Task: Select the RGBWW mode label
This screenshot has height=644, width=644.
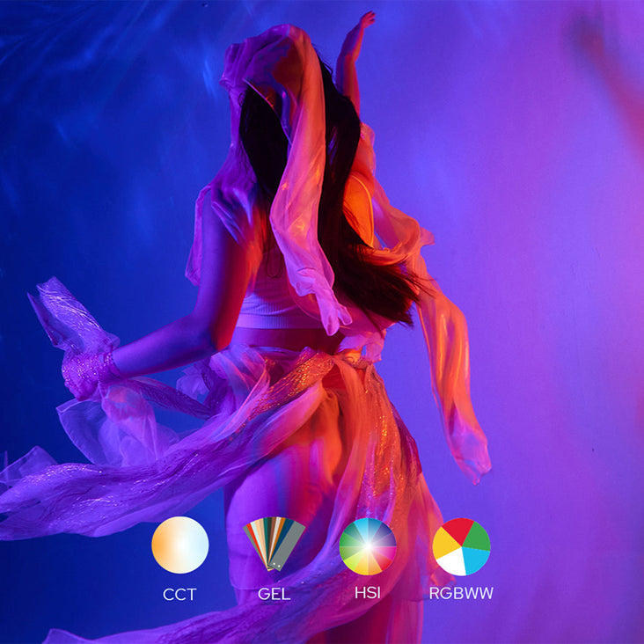Action: [461, 594]
